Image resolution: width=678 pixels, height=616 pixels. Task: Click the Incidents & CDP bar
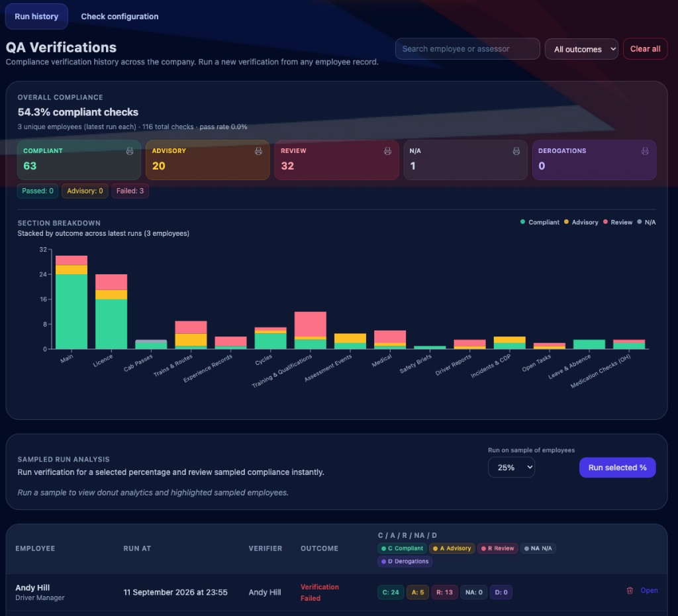(509, 342)
